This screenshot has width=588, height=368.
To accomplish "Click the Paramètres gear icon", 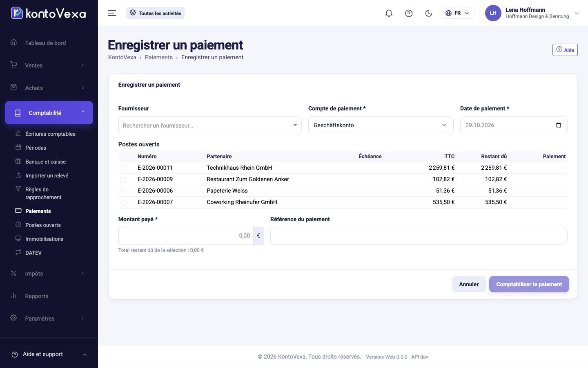I will pos(13,318).
